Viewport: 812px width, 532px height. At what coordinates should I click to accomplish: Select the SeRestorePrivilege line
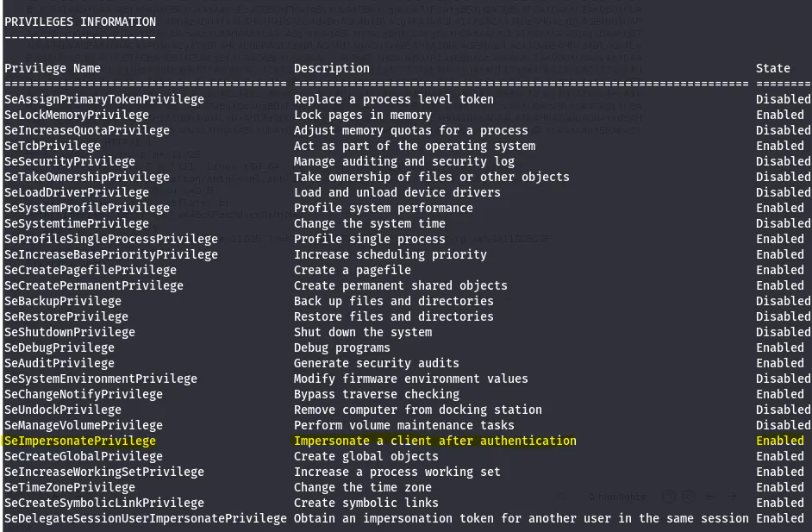66,316
